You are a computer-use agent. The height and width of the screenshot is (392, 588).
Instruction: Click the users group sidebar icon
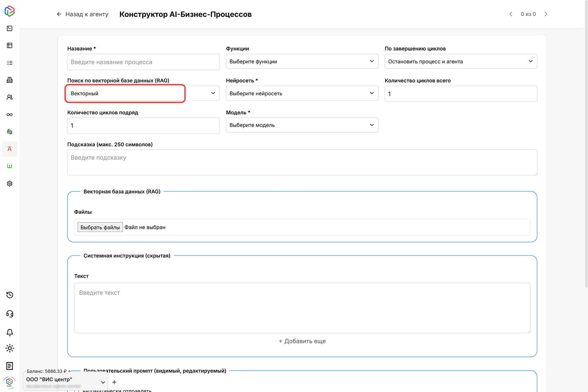point(10,97)
